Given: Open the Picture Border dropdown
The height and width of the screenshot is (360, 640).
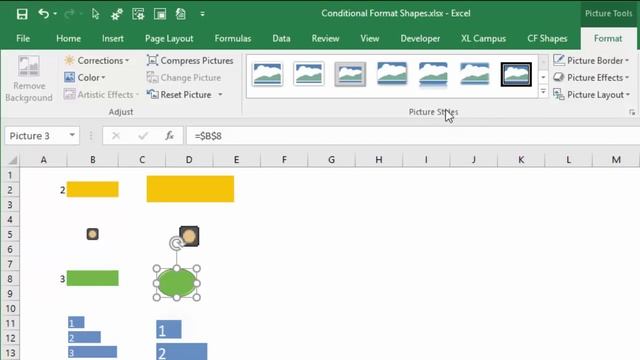Looking at the screenshot, I should (x=591, y=60).
